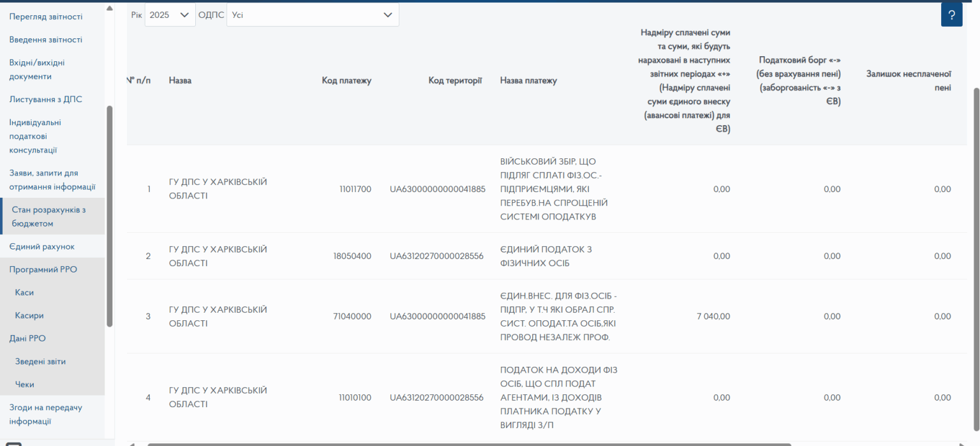Image resolution: width=980 pixels, height=446 pixels.
Task: Collapse the Програмний РРО section
Action: click(43, 269)
